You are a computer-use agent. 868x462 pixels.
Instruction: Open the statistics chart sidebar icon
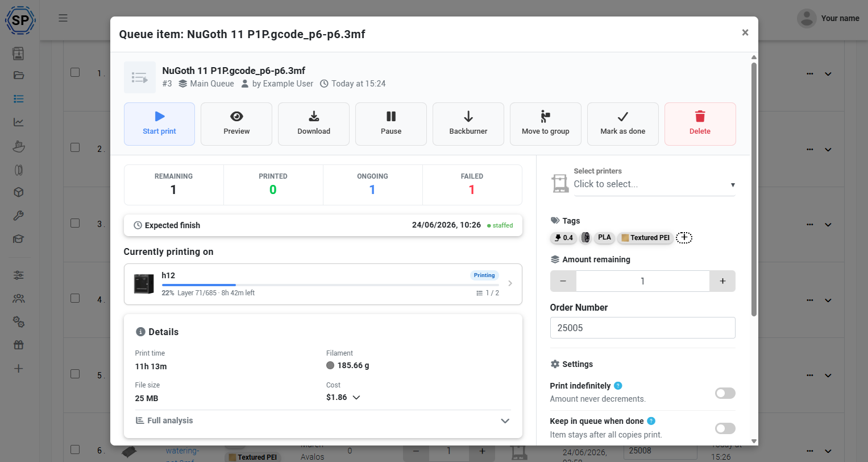pyautogui.click(x=18, y=122)
